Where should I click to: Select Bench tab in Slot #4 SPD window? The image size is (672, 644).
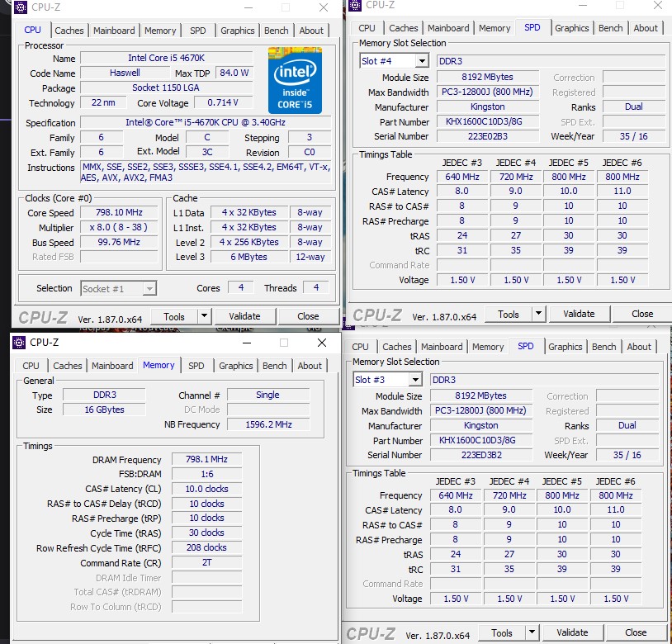pyautogui.click(x=611, y=28)
